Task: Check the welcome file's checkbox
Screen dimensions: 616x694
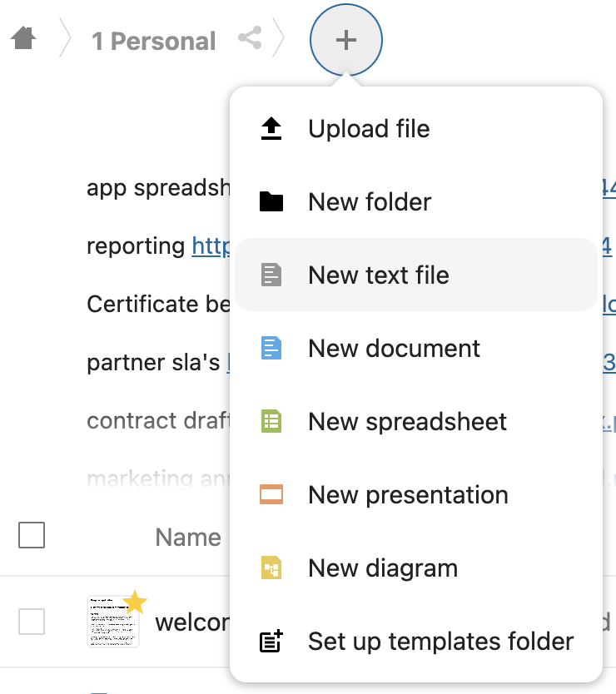Action: tap(32, 622)
